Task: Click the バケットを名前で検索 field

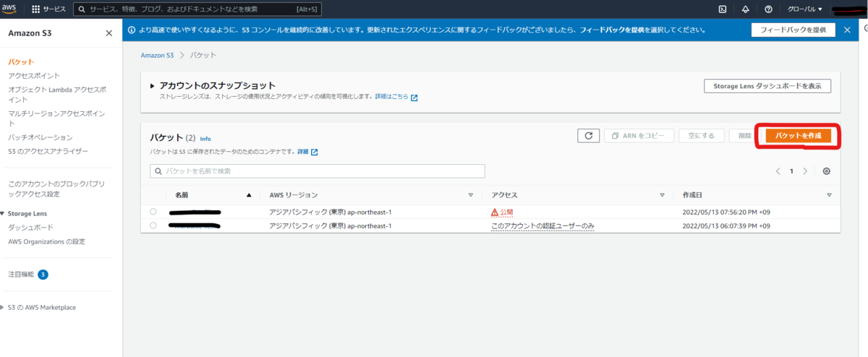Action: 317,171
